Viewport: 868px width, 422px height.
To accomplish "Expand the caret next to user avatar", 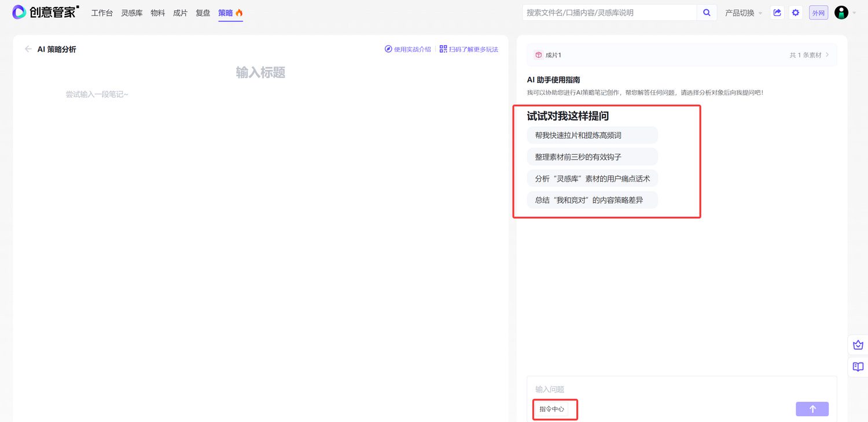I will pos(854,13).
